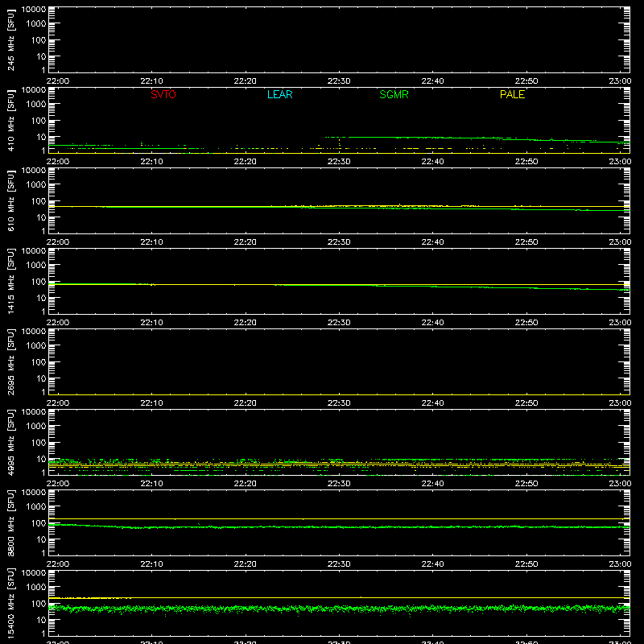The height and width of the screenshot is (644, 644).
Task: Click 22:20 tick label below 1415 MHz plot
Action: 246,323
